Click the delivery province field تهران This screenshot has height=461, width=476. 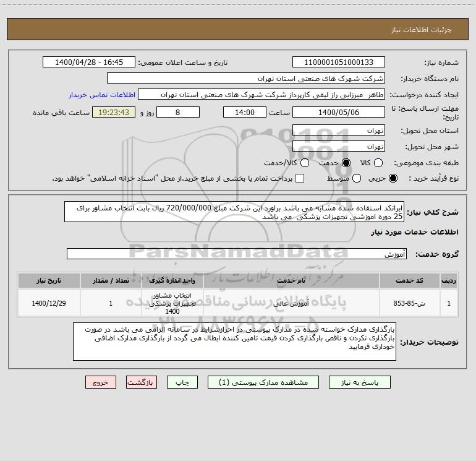coord(339,130)
